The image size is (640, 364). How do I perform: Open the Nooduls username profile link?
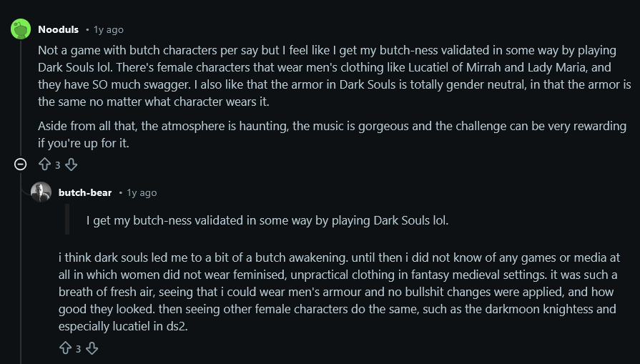pyautogui.click(x=58, y=29)
